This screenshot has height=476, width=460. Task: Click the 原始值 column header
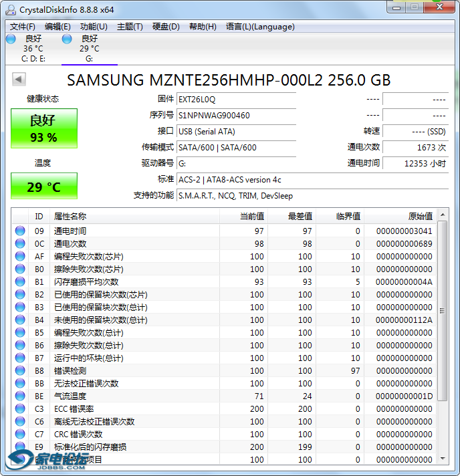coord(400,217)
